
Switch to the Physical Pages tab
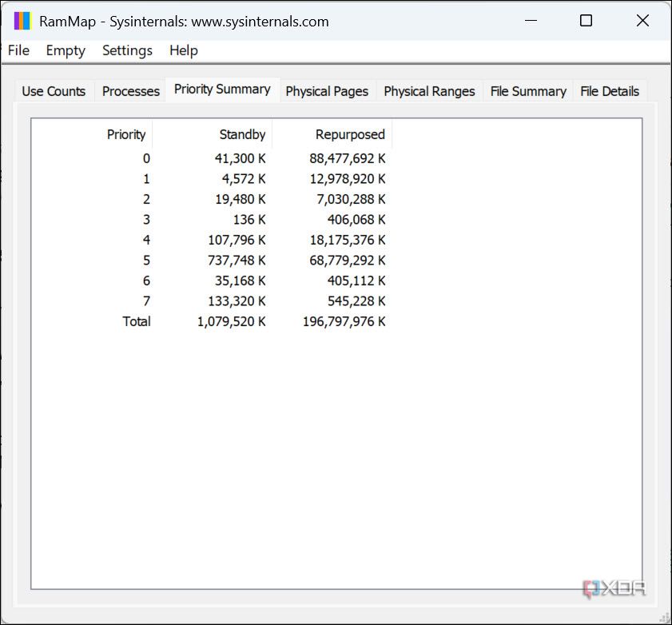tap(327, 91)
